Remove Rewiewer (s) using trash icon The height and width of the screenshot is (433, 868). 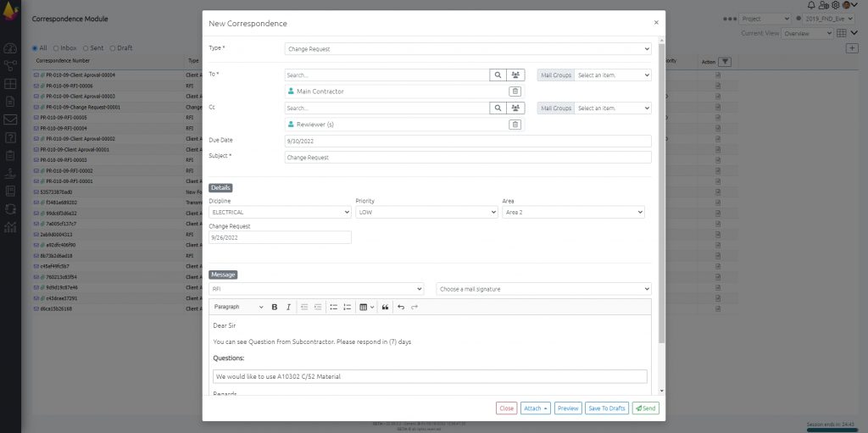click(515, 125)
